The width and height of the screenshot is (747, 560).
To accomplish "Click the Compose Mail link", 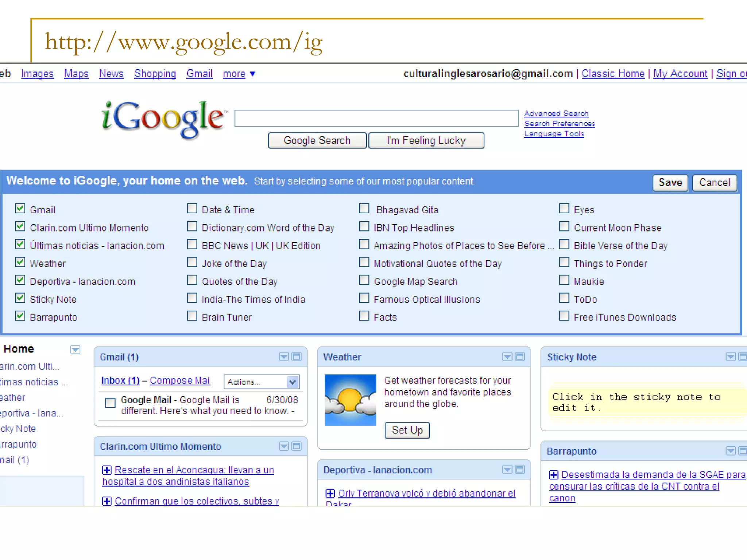I will click(x=180, y=380).
